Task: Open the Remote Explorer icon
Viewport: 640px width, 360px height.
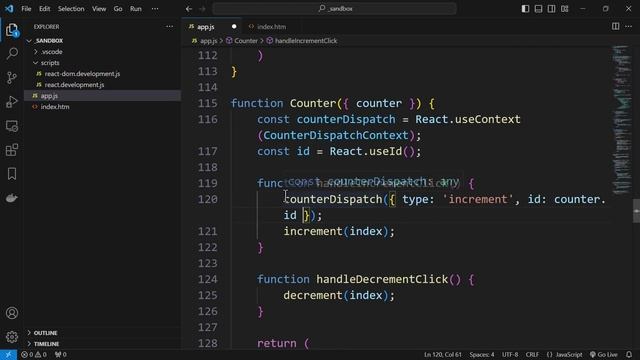Action: click(12, 126)
